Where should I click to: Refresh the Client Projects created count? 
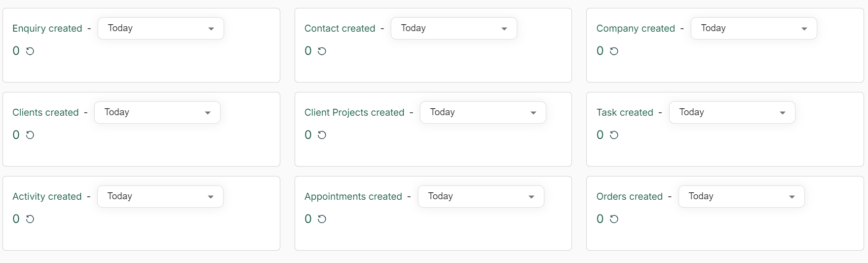tap(322, 135)
